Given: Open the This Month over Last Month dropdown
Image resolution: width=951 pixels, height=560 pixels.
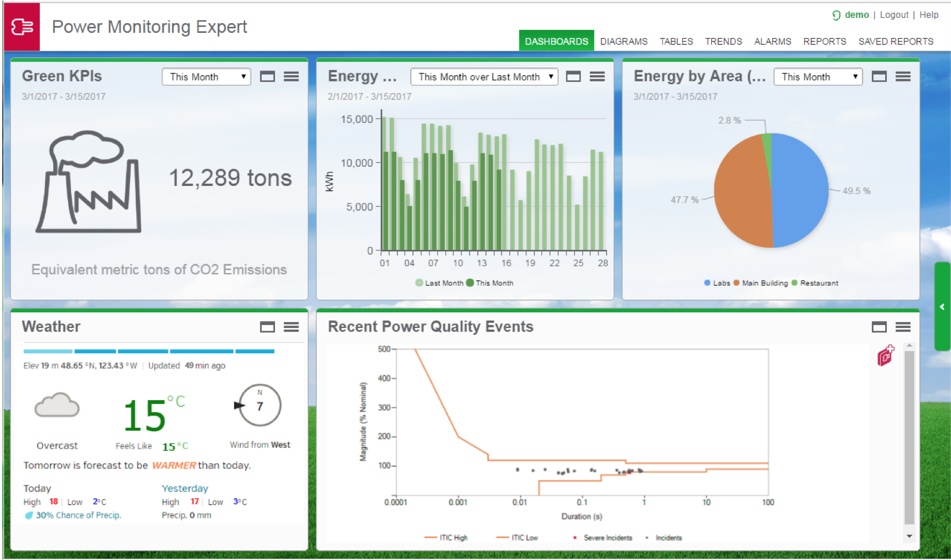Looking at the screenshot, I should [484, 77].
